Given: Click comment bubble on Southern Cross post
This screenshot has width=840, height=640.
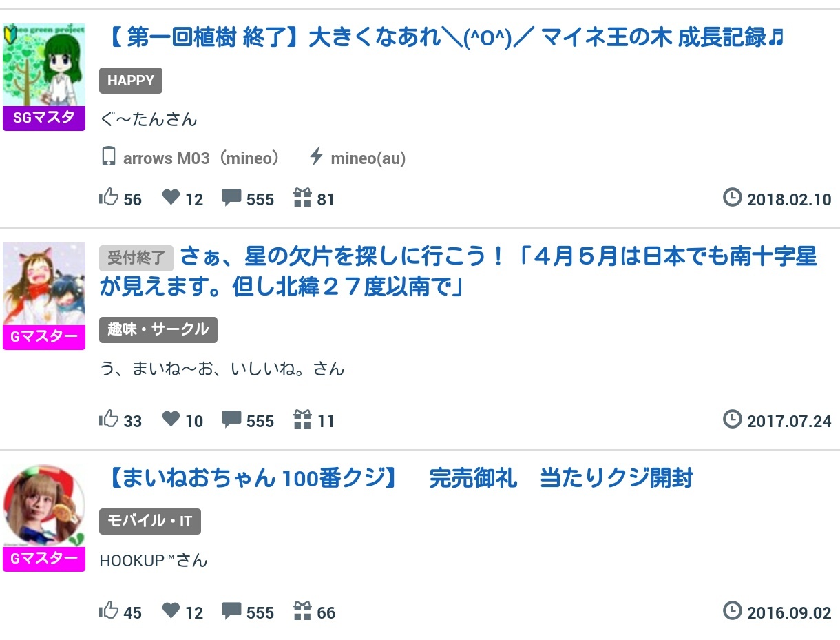Looking at the screenshot, I should click(x=231, y=419).
